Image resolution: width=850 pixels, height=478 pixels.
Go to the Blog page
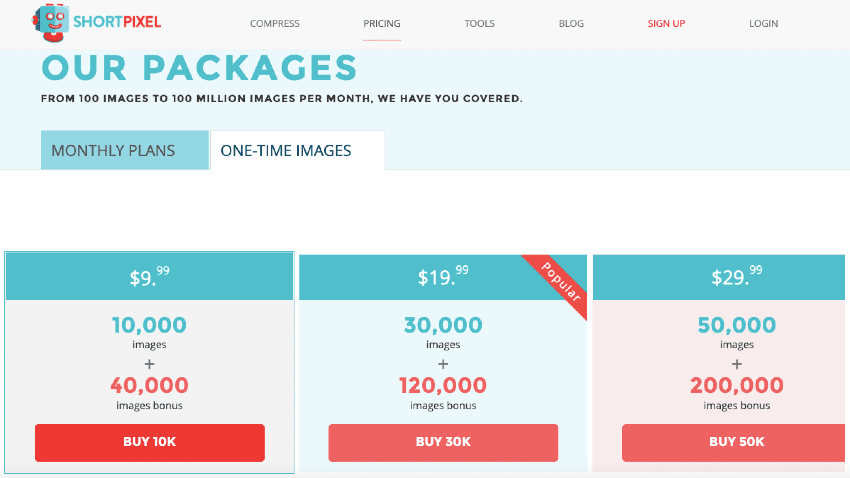572,24
